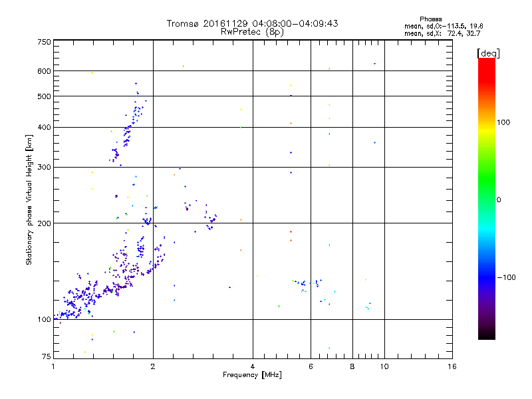Click the '4' frequency axis tick label
The height and width of the screenshot is (399, 532).
253,366
